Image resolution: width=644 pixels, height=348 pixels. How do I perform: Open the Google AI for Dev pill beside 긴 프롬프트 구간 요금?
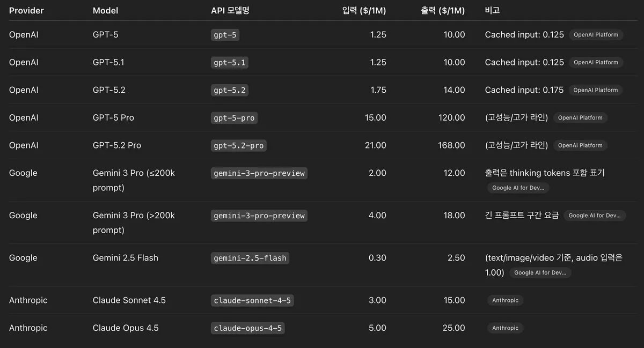595,215
